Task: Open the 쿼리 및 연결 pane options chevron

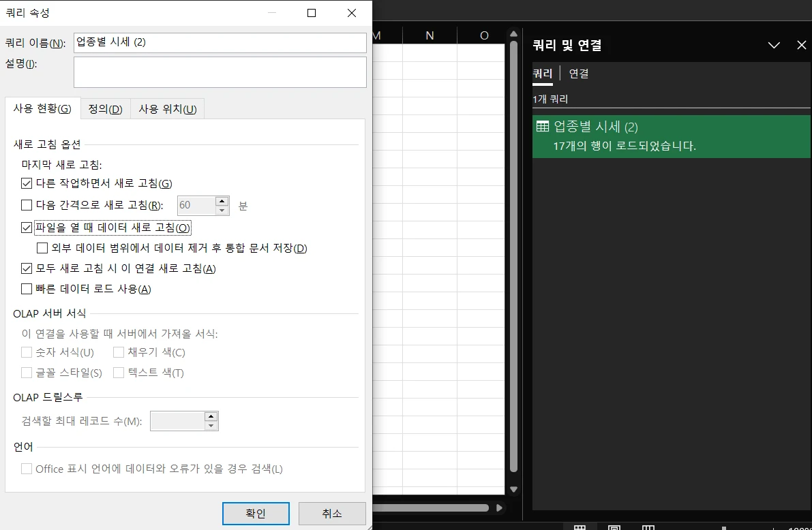Action: [774, 45]
